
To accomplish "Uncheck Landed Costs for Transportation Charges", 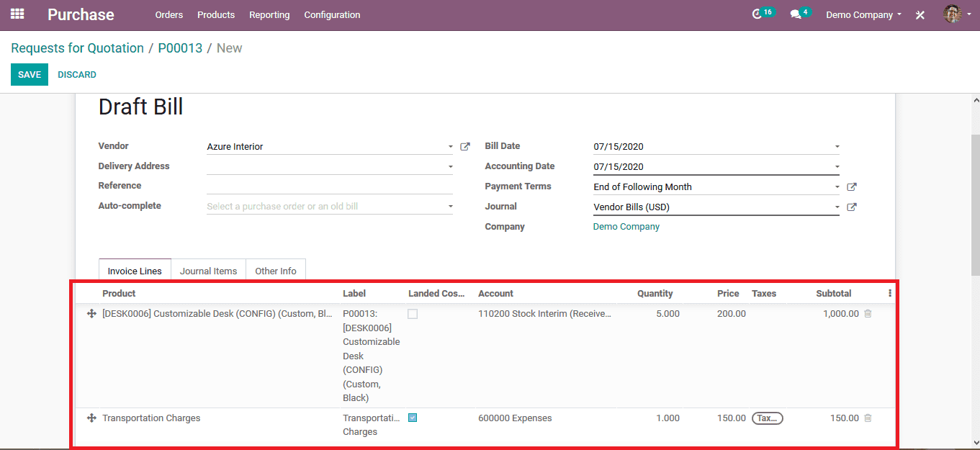I will (413, 418).
